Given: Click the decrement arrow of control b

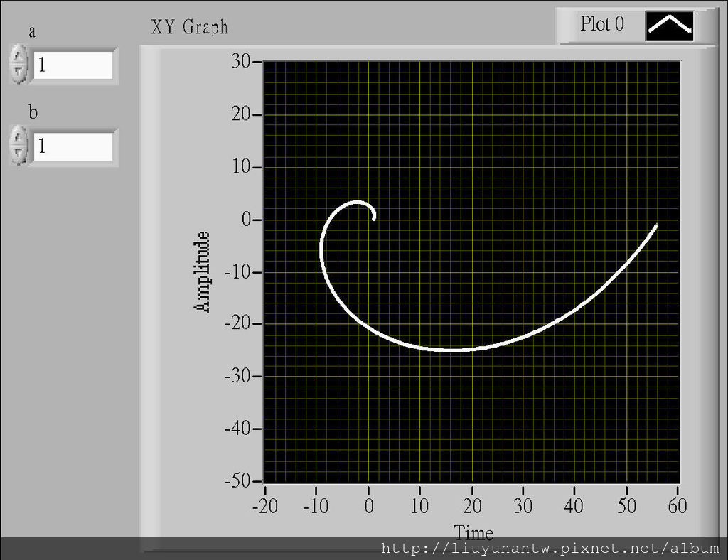Looking at the screenshot, I should click(18, 153).
